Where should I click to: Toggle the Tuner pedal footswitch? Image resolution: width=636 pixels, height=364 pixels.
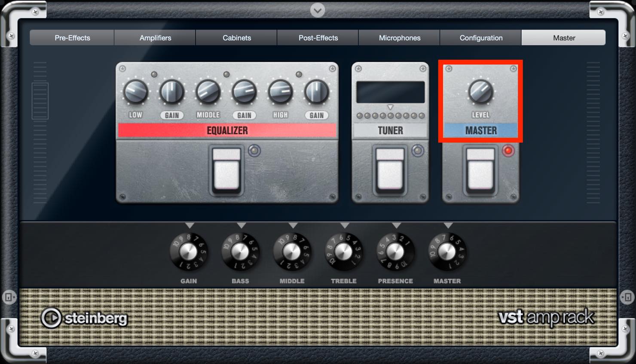(x=390, y=170)
